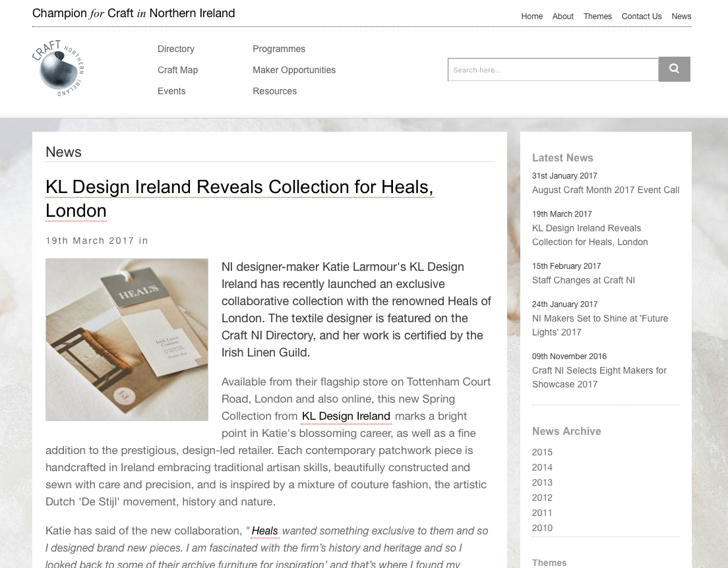Open Themes in the top navigation
Screen dimensions: 728x568
(597, 16)
